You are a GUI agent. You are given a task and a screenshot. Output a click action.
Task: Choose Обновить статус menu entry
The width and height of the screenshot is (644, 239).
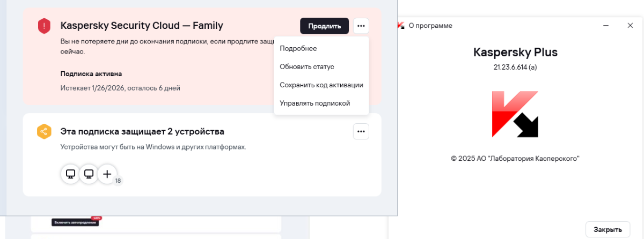pyautogui.click(x=307, y=66)
